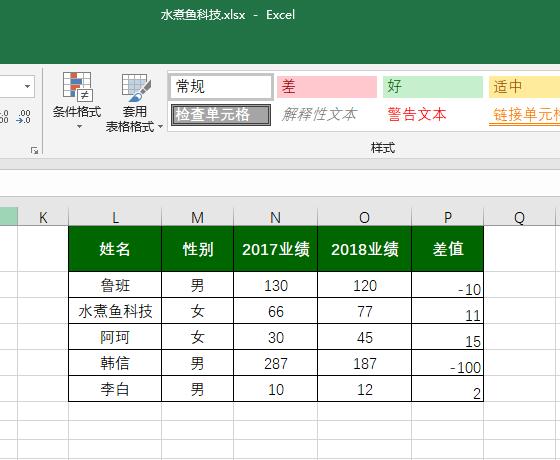Select the 2018 value 120

[364, 285]
